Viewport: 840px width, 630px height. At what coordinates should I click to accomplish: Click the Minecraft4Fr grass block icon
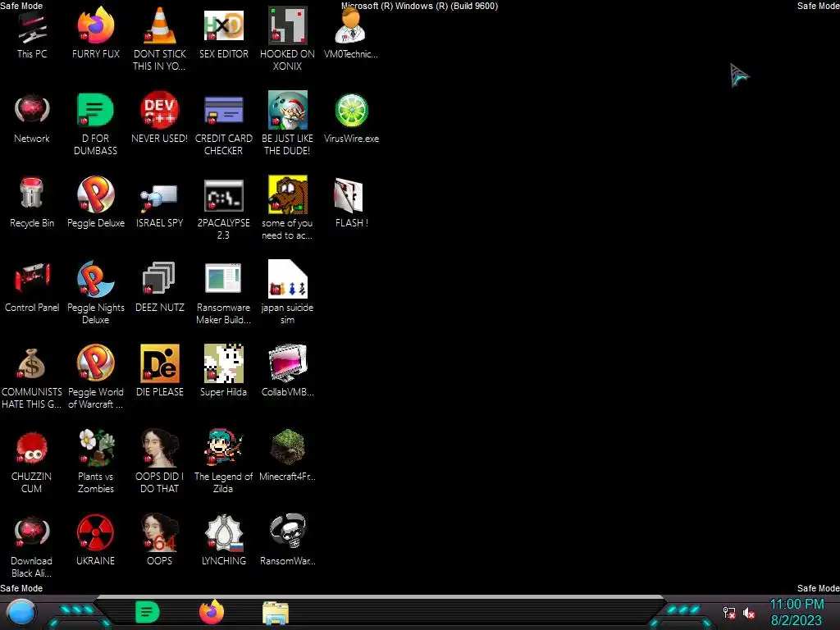288,447
